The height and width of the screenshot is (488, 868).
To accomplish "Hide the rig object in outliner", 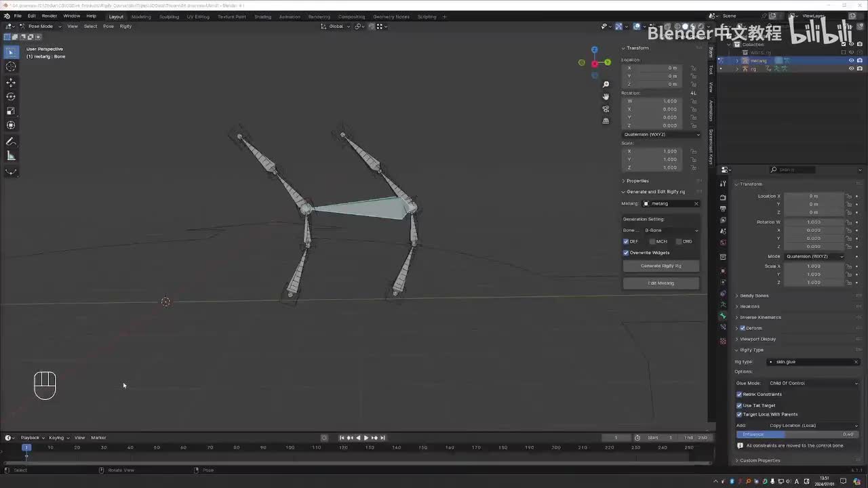I will [852, 68].
